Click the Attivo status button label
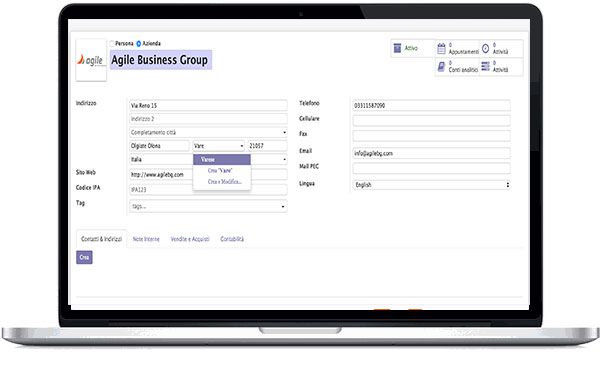The height and width of the screenshot is (366, 600). tap(411, 48)
